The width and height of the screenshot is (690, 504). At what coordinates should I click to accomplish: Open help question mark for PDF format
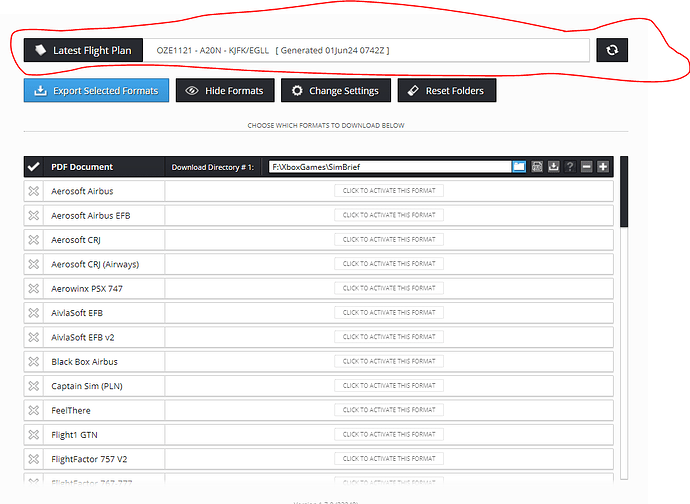pos(570,167)
